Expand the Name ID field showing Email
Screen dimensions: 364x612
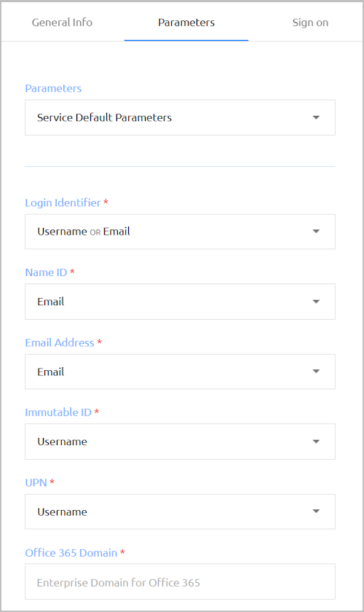pos(180,302)
